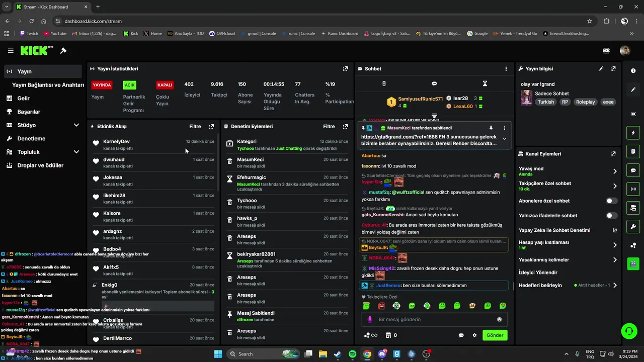Pop out the Denetim Eylemleri panel
This screenshot has height=362, width=644.
click(345, 127)
